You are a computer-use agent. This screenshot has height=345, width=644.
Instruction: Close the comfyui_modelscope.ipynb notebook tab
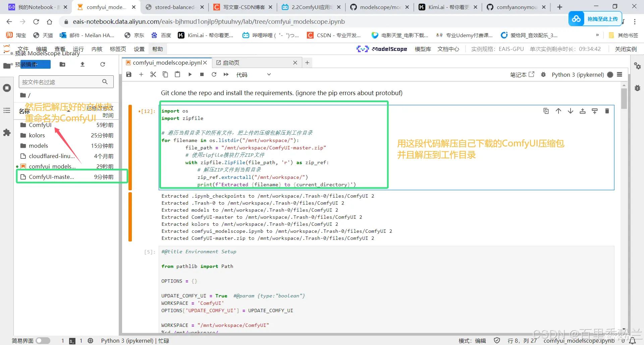[x=205, y=63]
